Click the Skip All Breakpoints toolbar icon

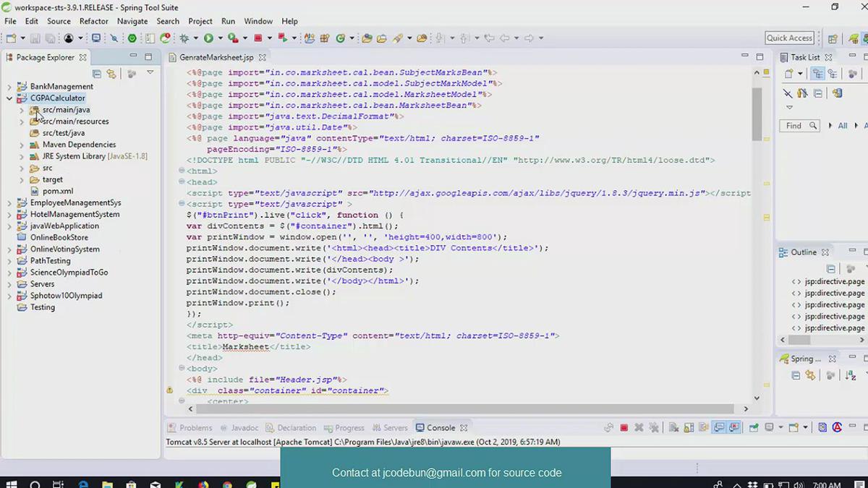click(114, 38)
